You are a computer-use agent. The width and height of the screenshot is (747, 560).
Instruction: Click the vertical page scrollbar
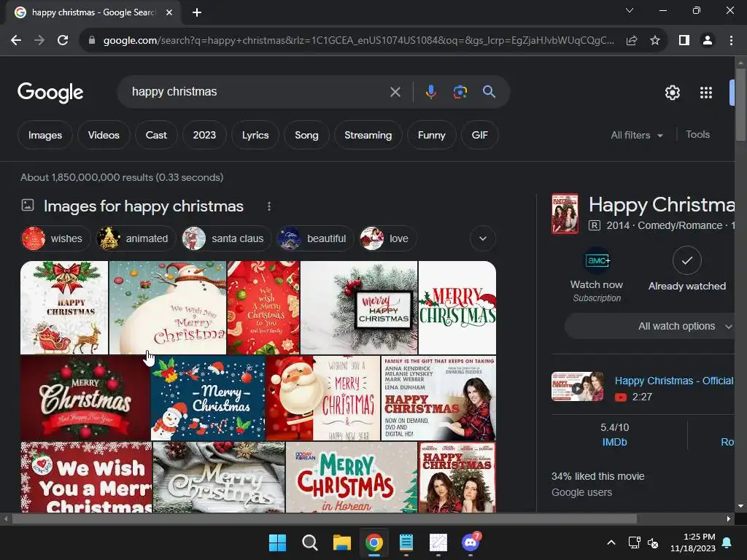[740, 105]
